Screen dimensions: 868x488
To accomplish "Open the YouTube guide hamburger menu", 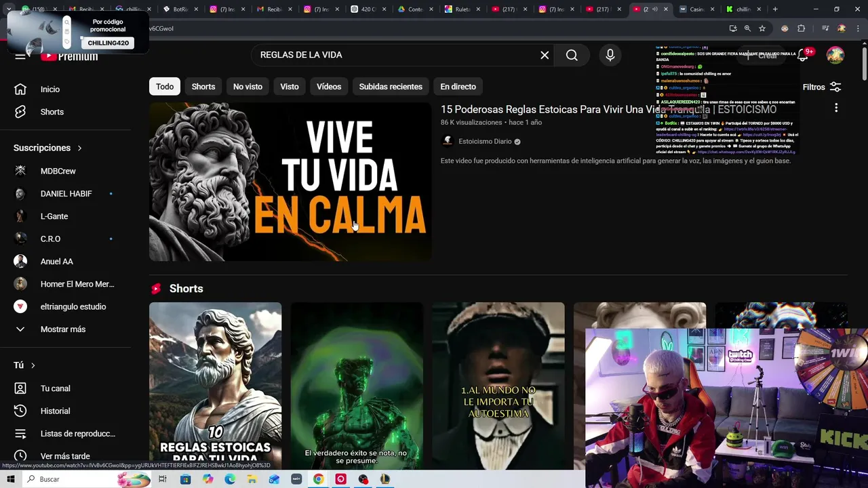I will coord(20,56).
